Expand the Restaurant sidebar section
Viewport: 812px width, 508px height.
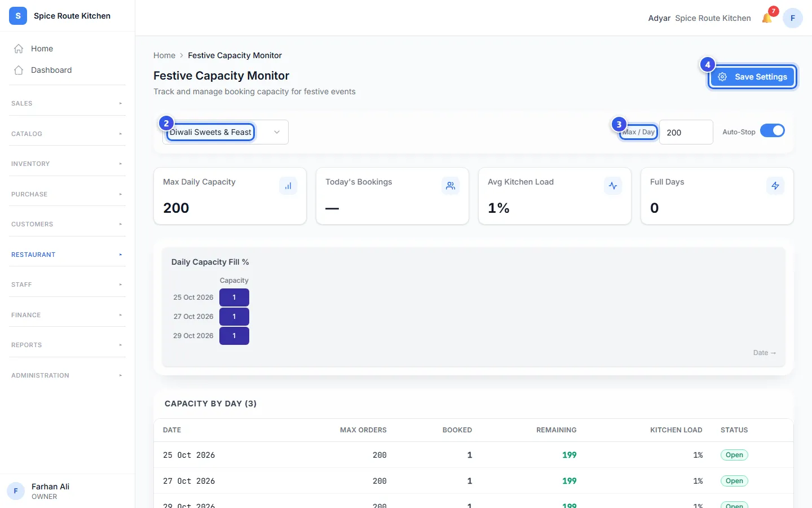[67, 255]
